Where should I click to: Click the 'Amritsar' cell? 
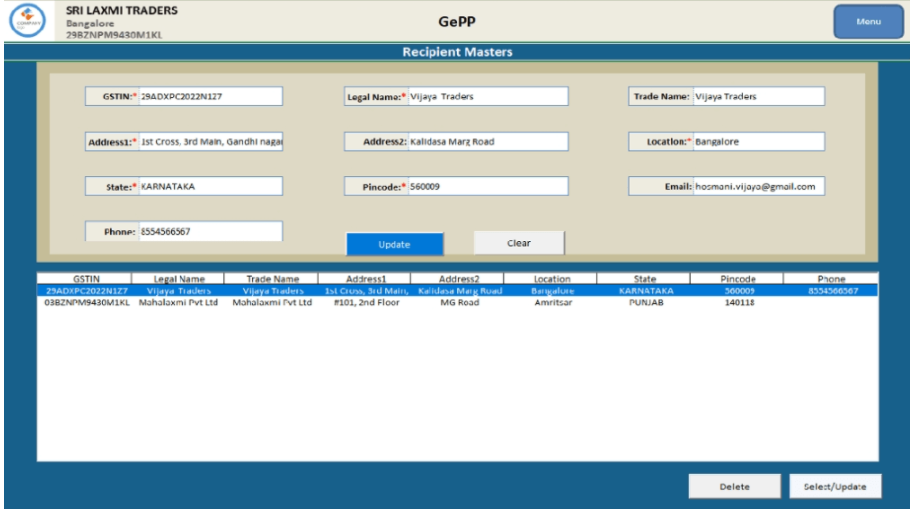(553, 302)
